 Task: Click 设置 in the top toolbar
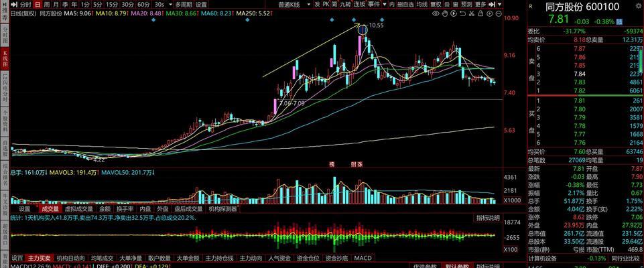click(x=201, y=5)
